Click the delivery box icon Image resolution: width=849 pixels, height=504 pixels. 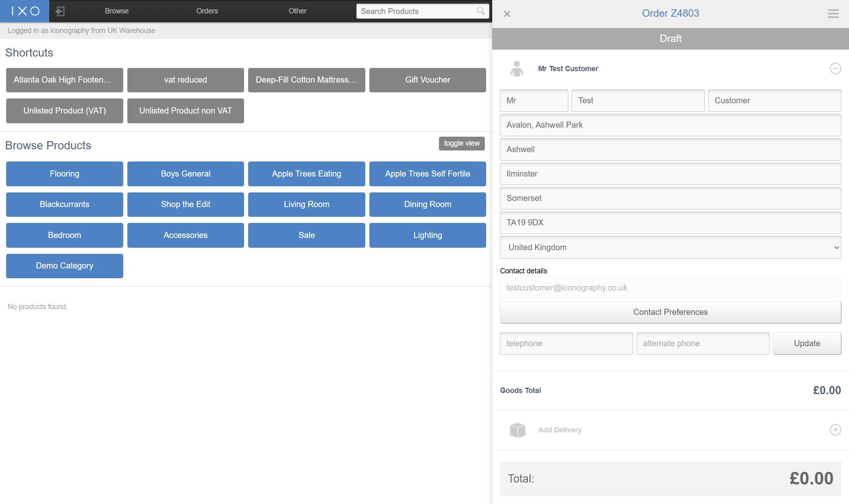517,430
